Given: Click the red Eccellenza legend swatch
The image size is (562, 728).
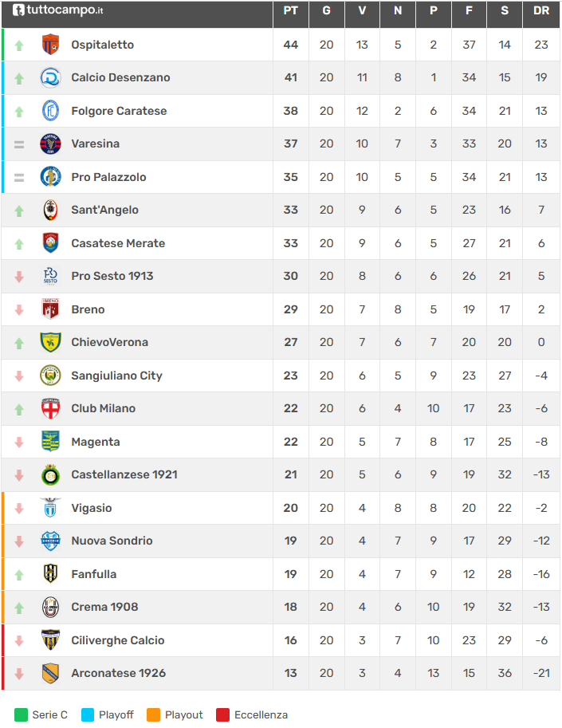Looking at the screenshot, I should click(222, 714).
